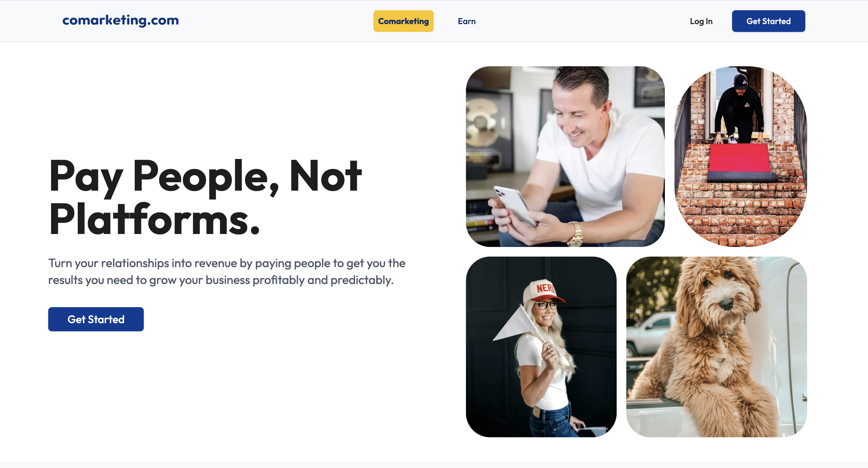Viewport: 868px width, 468px height.
Task: Select the highlighted Comarketing nav tab
Action: tap(403, 21)
